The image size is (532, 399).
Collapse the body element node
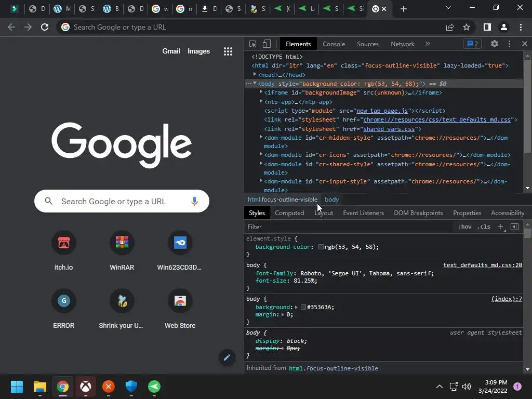(x=255, y=84)
